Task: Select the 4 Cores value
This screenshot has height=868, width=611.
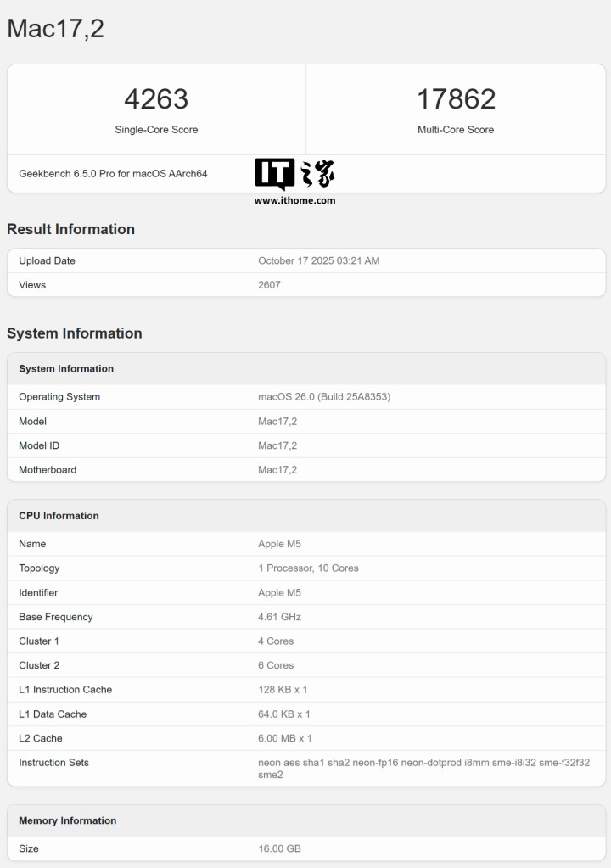Action: (x=276, y=641)
